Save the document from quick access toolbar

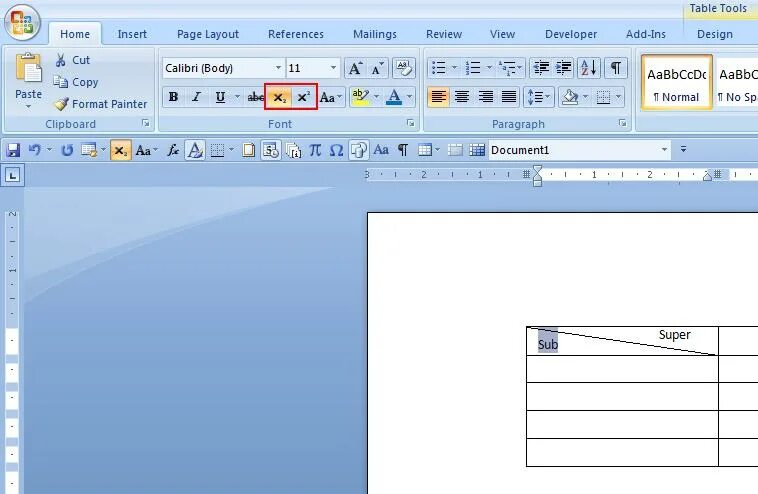point(13,150)
